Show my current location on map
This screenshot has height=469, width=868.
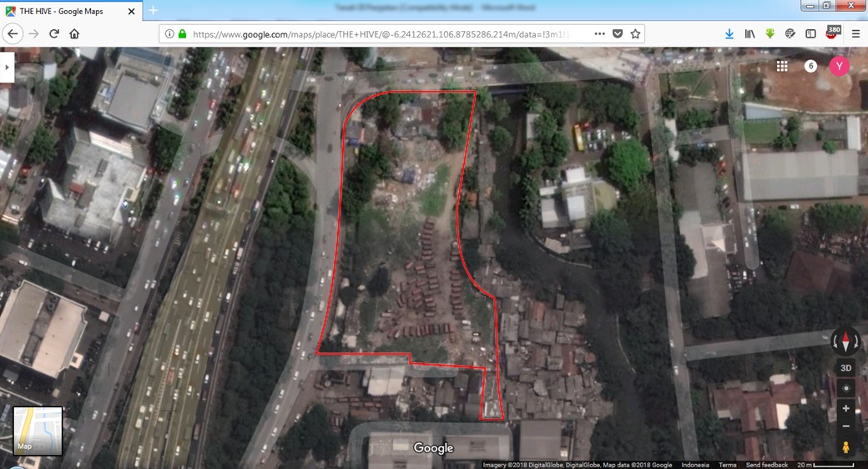[845, 389]
